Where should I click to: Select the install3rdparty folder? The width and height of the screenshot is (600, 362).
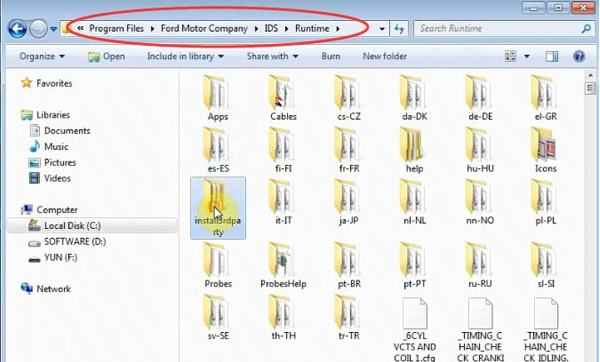point(218,208)
